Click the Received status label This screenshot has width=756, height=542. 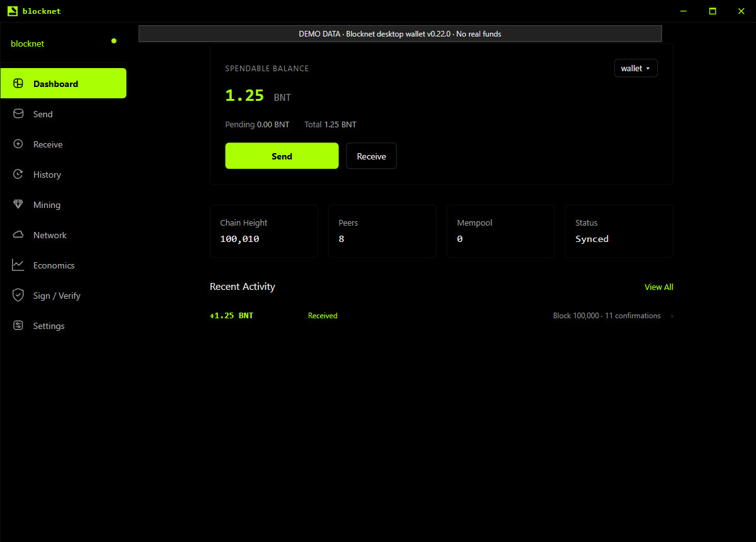pyautogui.click(x=323, y=316)
